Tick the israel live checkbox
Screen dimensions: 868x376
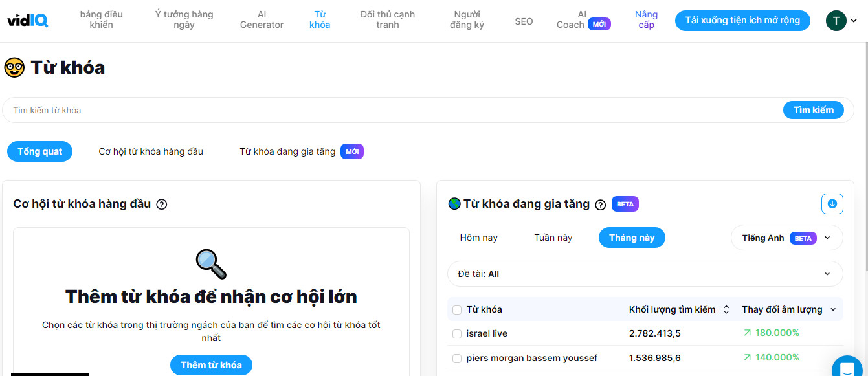(x=457, y=334)
